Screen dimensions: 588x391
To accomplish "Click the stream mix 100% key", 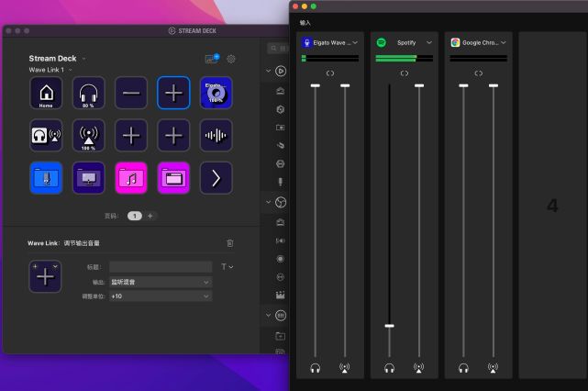I will [x=88, y=136].
